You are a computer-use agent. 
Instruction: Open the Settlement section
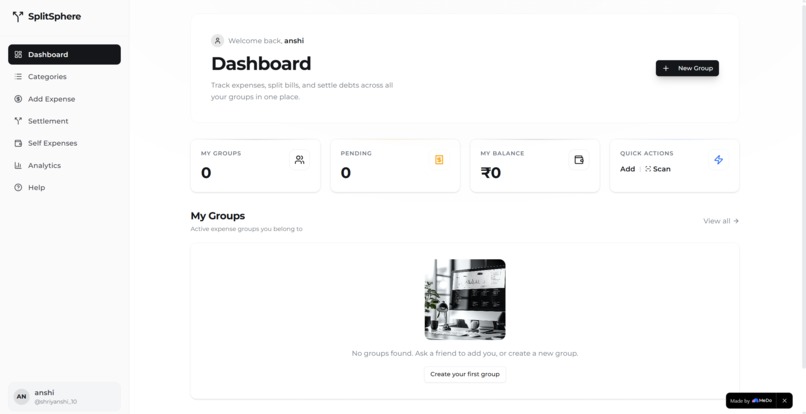(x=64, y=121)
